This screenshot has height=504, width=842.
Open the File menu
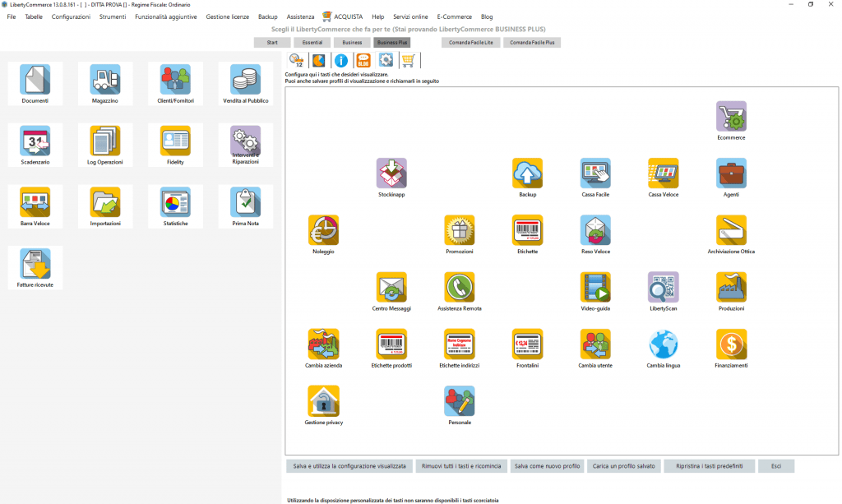(x=12, y=16)
